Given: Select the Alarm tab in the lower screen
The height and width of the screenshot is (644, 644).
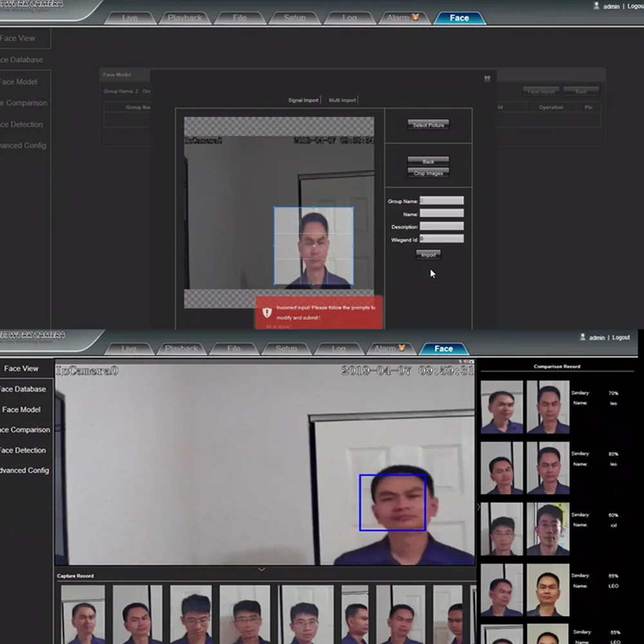Looking at the screenshot, I should [390, 348].
